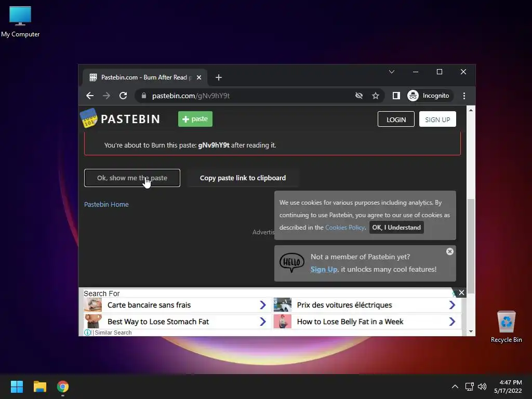The image size is (532, 399).
Task: Open Chrome three-dot menu
Action: click(464, 96)
